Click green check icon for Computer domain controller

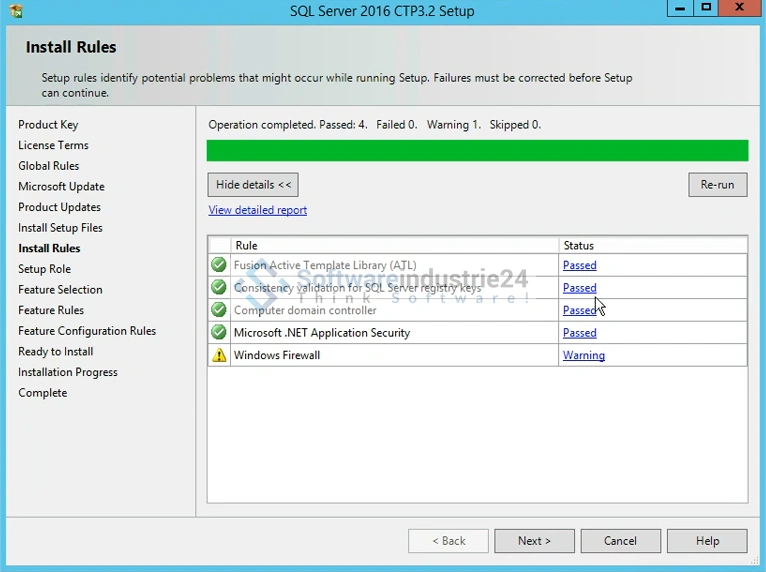tap(219, 310)
